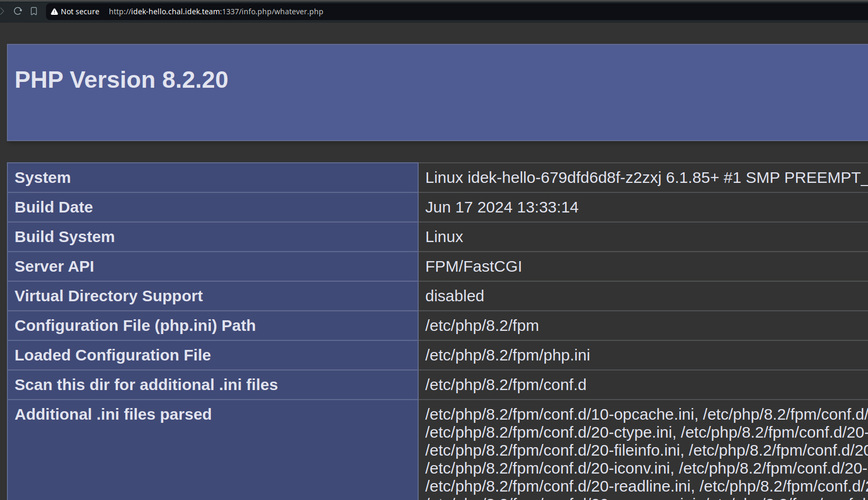This screenshot has width=868, height=500.
Task: Open the Not secure site information badge
Action: pos(75,11)
